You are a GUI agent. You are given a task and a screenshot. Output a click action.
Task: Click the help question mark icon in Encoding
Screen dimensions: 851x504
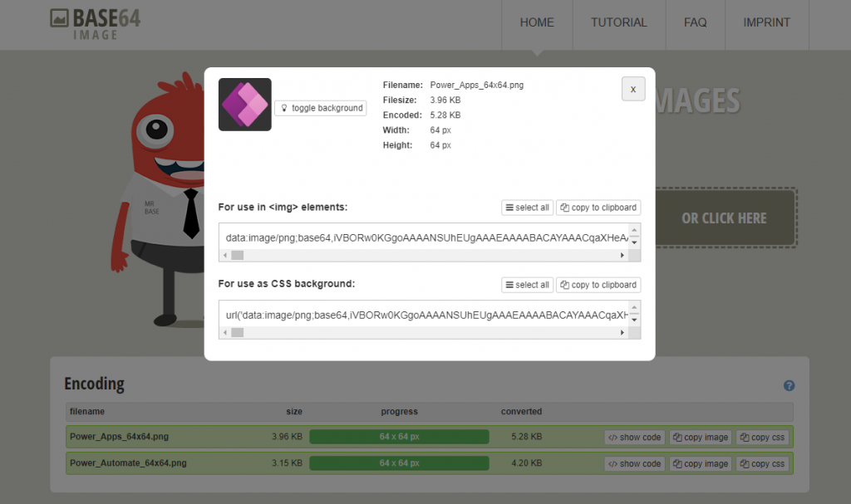click(x=789, y=385)
